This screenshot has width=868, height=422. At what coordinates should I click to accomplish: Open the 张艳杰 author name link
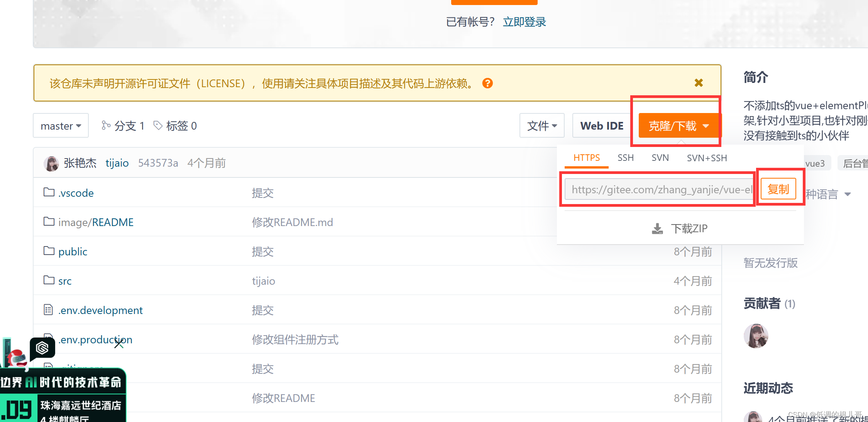(x=80, y=163)
